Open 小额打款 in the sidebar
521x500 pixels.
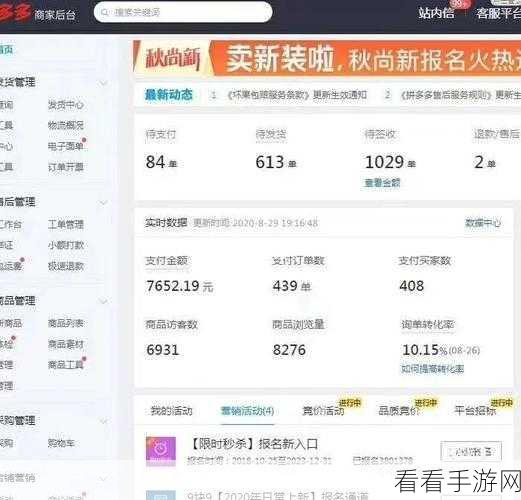66,245
